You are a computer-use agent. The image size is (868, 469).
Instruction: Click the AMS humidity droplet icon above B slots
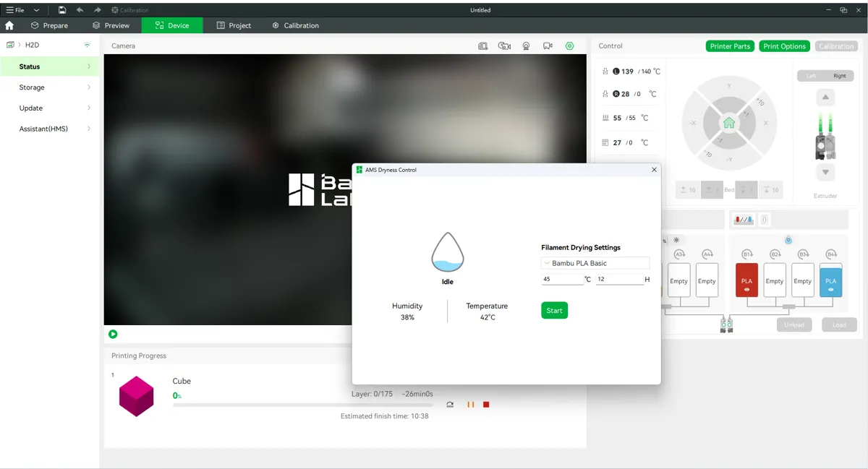click(788, 239)
